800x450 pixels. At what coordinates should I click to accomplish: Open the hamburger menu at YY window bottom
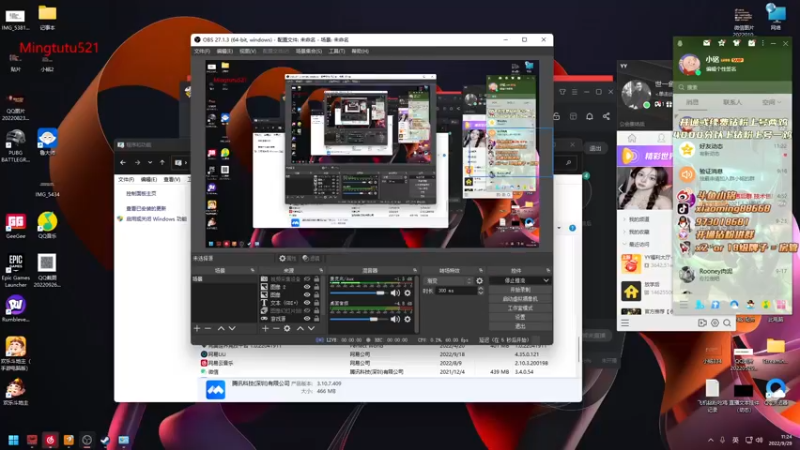[x=625, y=323]
